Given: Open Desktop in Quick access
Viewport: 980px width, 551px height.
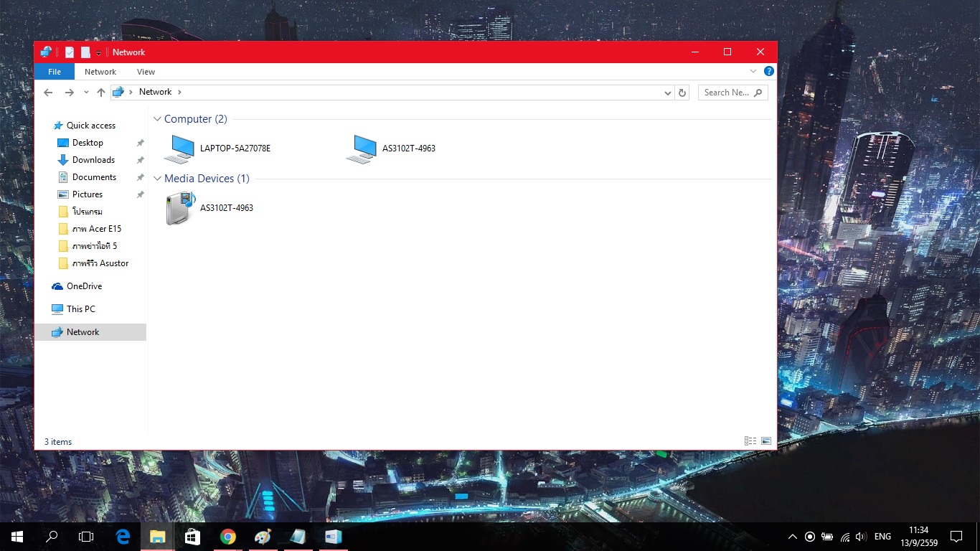Looking at the screenshot, I should (x=88, y=143).
